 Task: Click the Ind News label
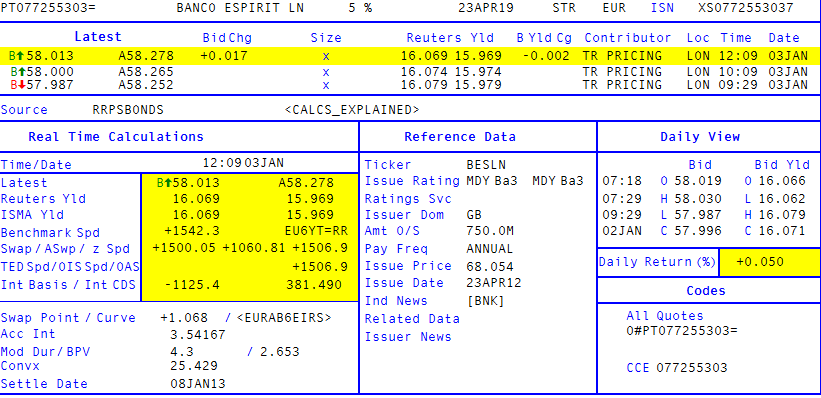[396, 301]
